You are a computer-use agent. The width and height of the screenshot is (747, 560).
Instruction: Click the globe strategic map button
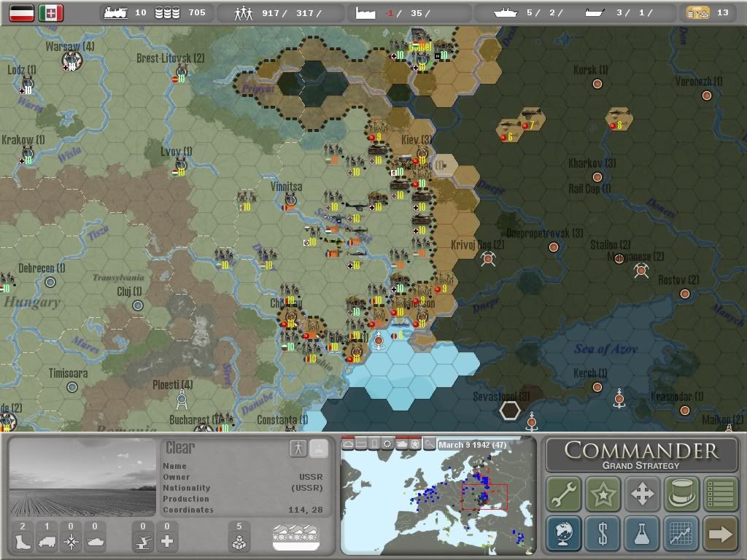564,533
